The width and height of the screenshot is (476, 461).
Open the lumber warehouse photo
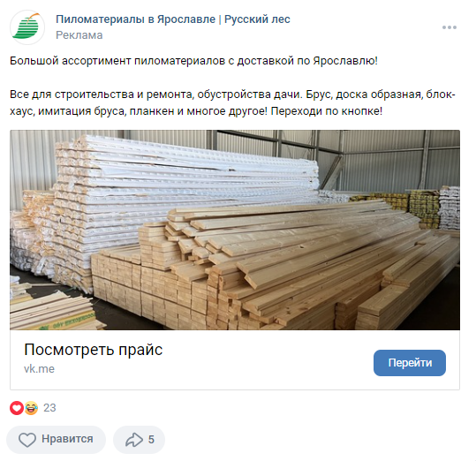[x=235, y=230]
